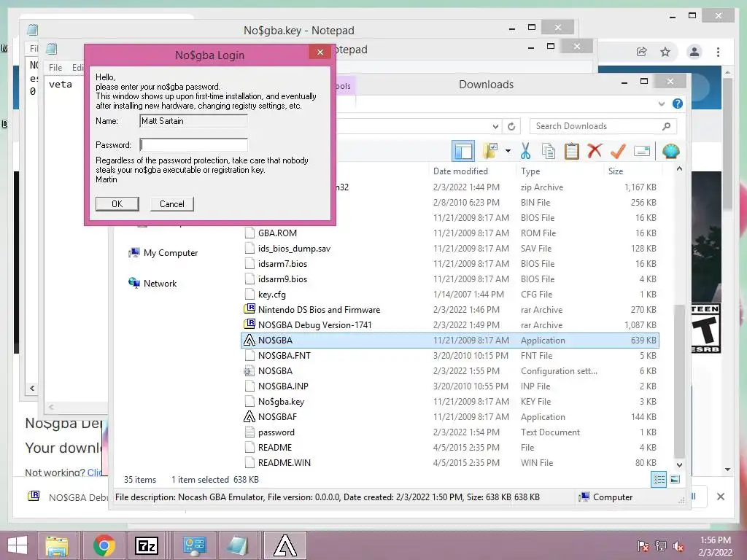
Task: Click scroll down arrow of file list
Action: 679,464
